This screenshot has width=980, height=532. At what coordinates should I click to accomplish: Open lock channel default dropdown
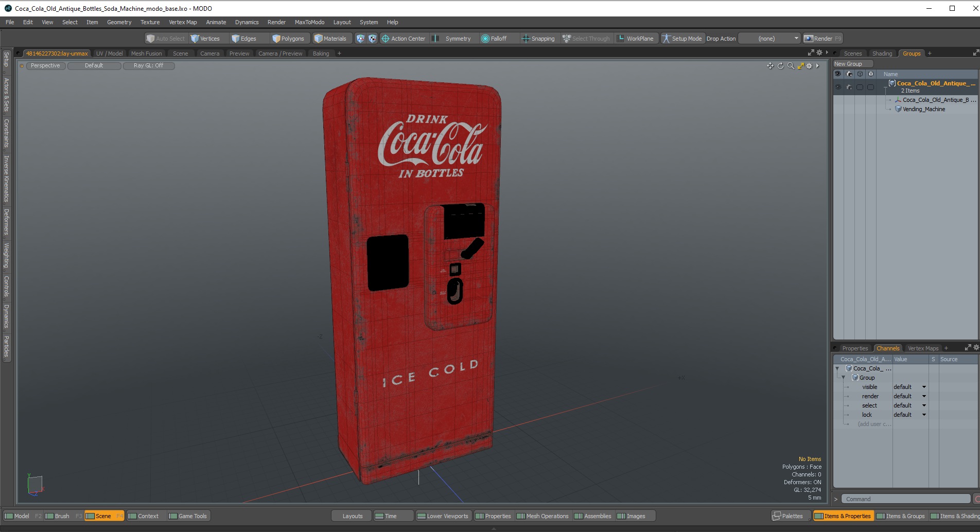coord(910,415)
